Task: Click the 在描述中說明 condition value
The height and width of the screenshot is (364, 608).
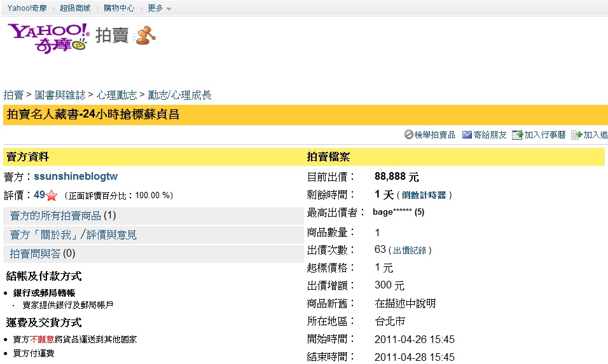Action: coord(405,303)
